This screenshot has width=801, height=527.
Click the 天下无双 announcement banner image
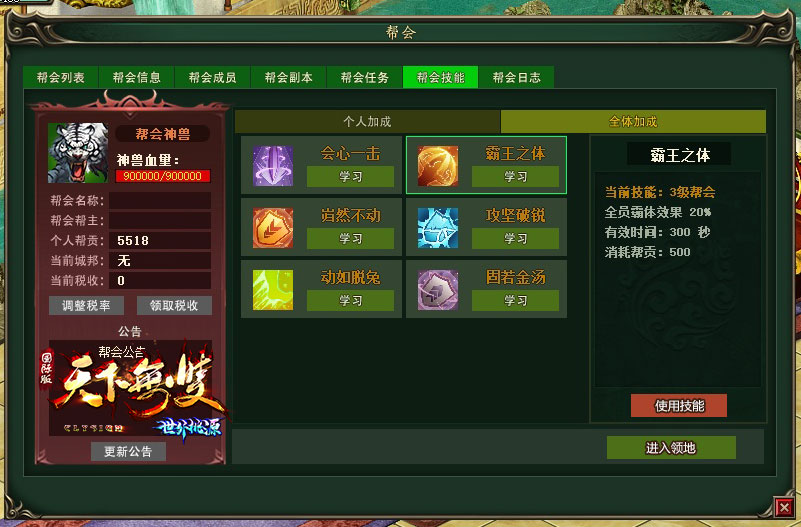130,388
